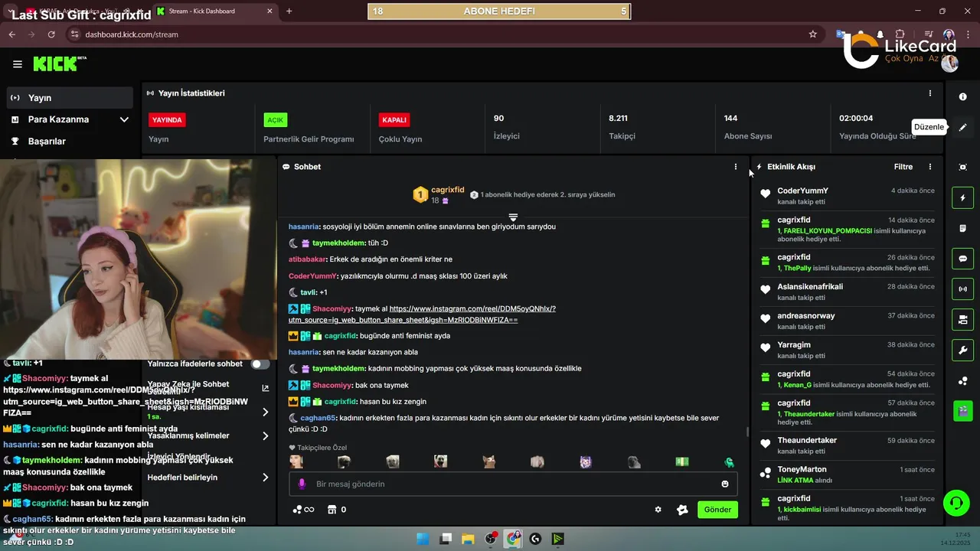The width and height of the screenshot is (980, 551).
Task: Click the YAYINDA status badge
Action: [x=167, y=120]
